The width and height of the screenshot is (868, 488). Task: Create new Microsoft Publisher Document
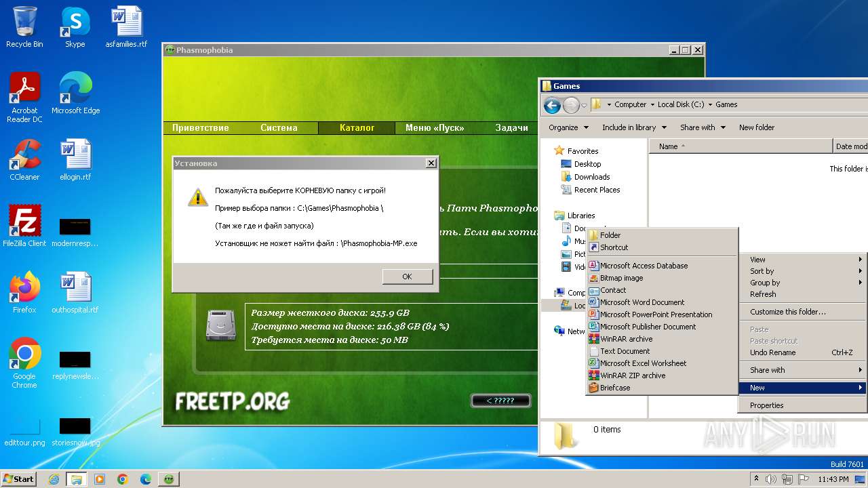point(662,327)
